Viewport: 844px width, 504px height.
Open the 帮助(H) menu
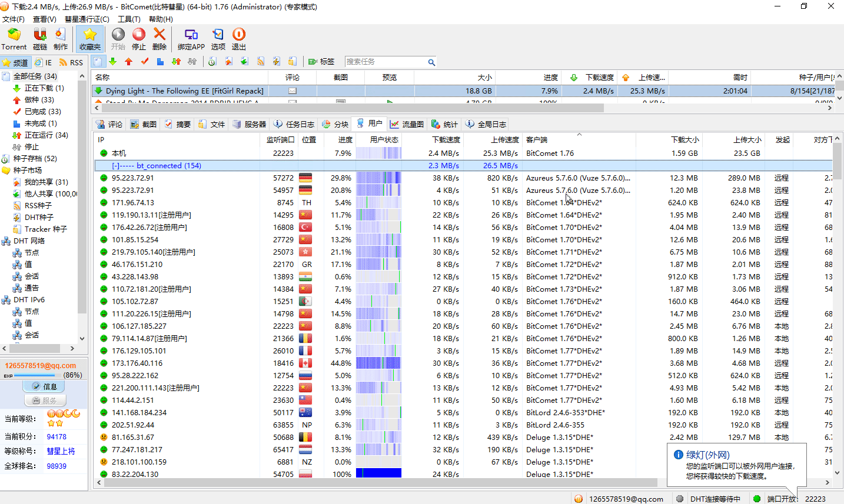pyautogui.click(x=161, y=19)
